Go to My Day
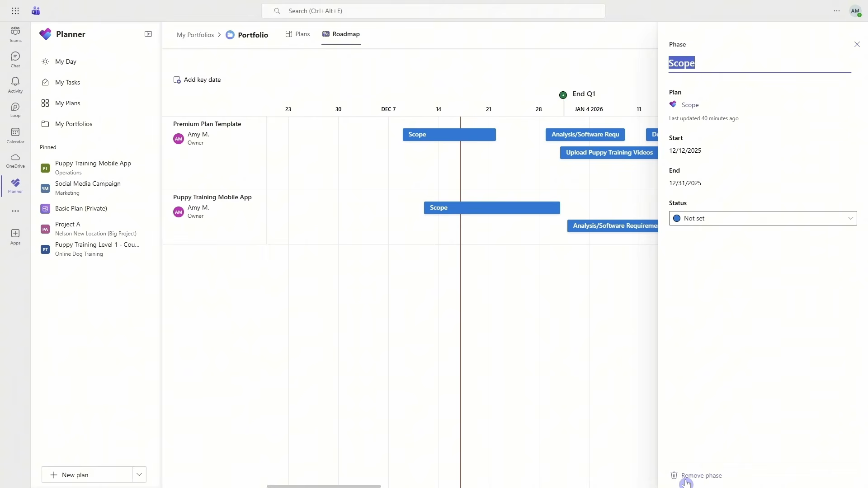Image resolution: width=868 pixels, height=488 pixels. [66, 61]
